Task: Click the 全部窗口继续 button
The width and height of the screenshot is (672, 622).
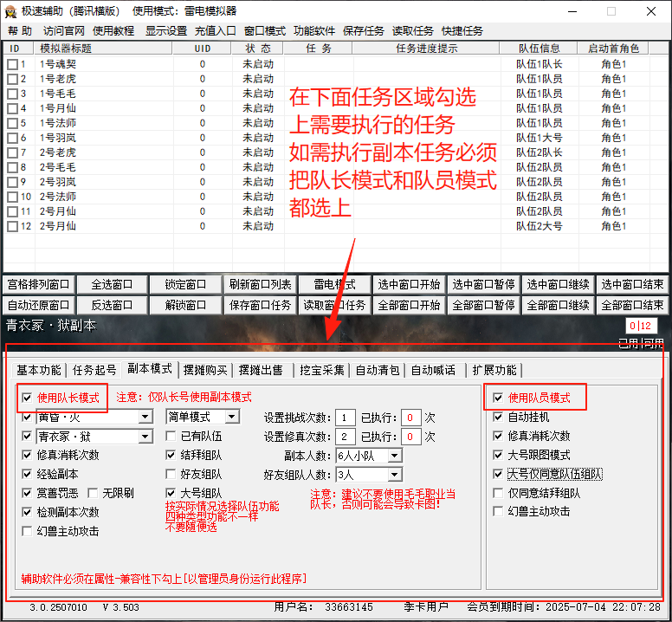Action: point(558,305)
